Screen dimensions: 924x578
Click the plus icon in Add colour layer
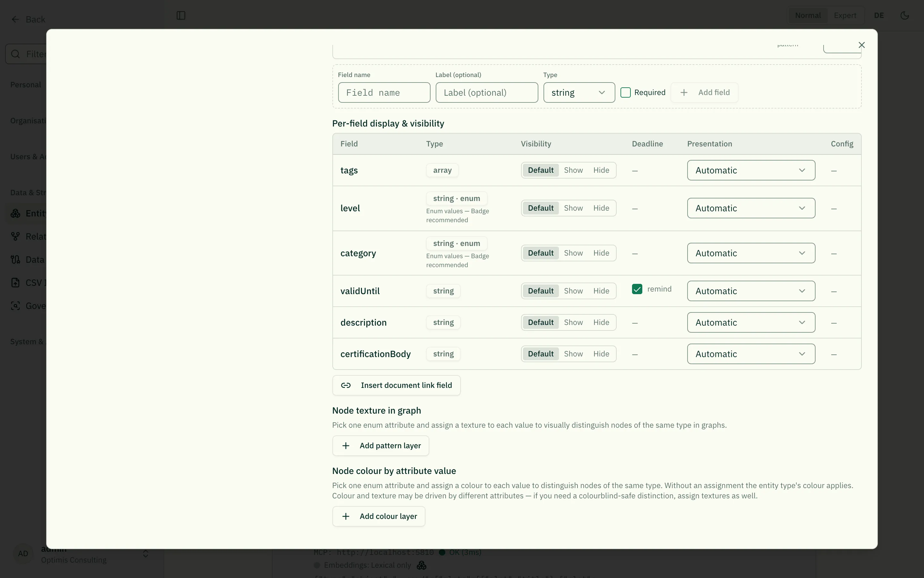pos(346,516)
